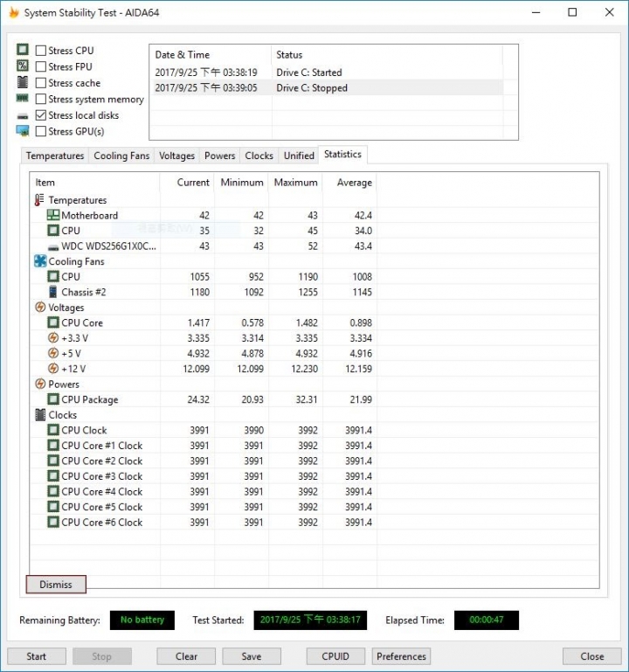Select the Drive C: Stopped log entry
Image resolution: width=629 pixels, height=672 pixels.
tap(328, 87)
